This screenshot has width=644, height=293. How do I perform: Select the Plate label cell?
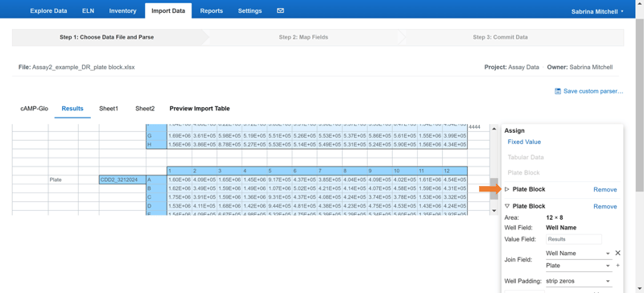click(x=64, y=180)
